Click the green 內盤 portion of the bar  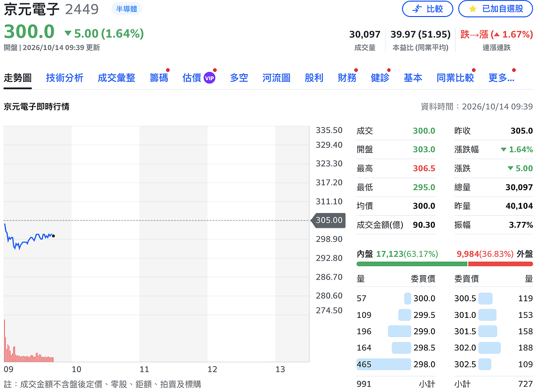click(x=412, y=264)
